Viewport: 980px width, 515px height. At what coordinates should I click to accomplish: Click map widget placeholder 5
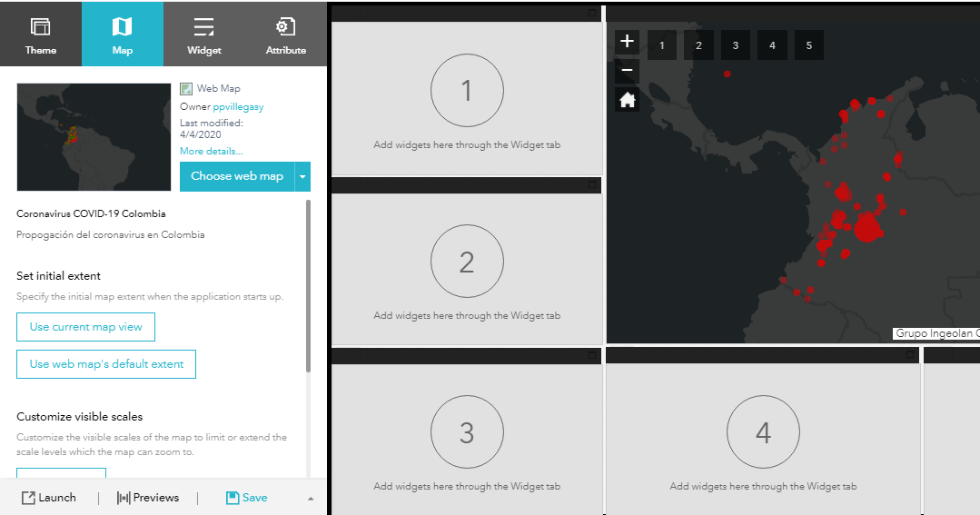click(808, 45)
